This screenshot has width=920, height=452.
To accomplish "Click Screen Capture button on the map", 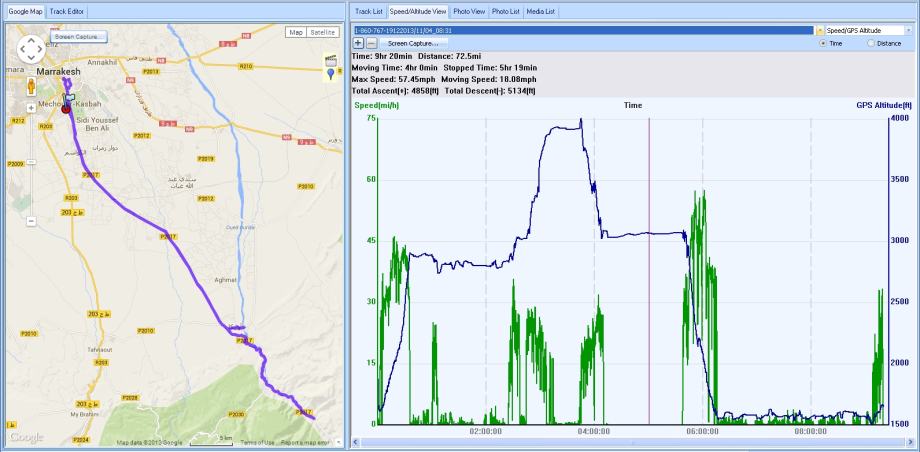I will click(79, 36).
